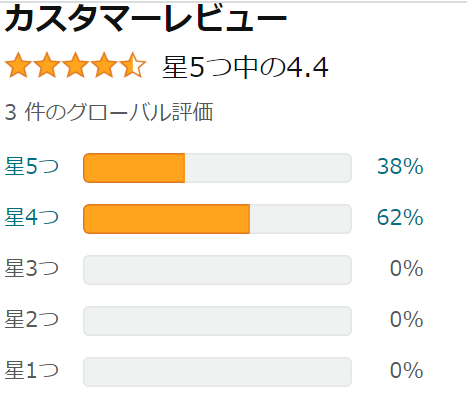Click the 星1つ label
The image size is (467, 414).
click(x=32, y=370)
